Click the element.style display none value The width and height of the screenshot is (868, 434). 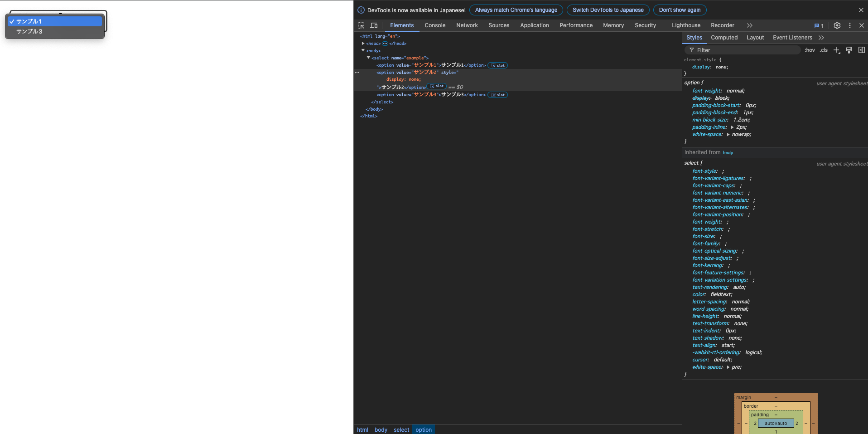[x=722, y=67]
